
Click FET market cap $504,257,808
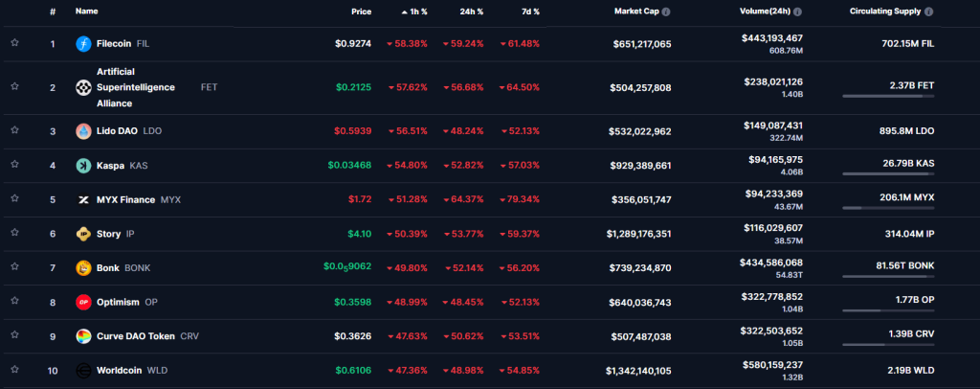click(x=640, y=87)
